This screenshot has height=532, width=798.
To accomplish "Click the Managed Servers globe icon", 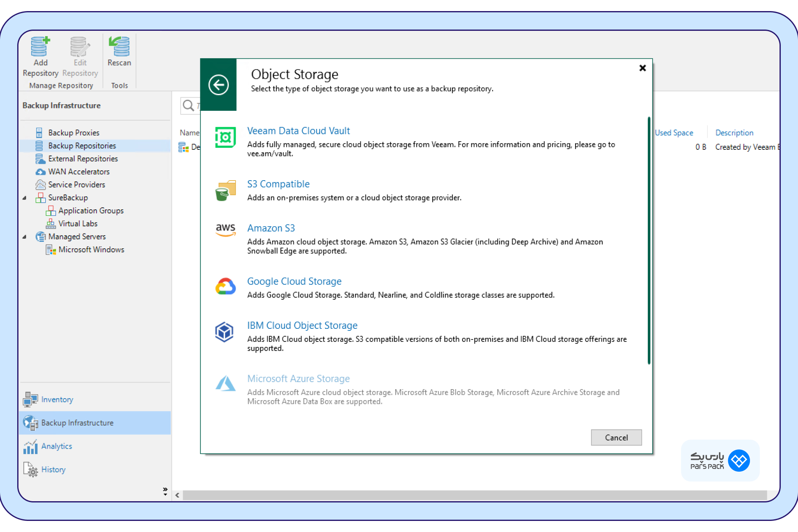I will (x=40, y=237).
